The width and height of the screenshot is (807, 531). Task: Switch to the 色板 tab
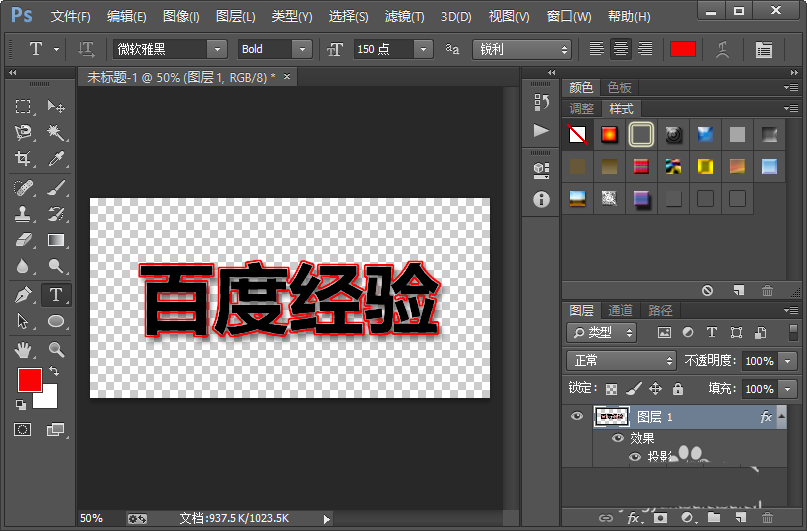619,87
